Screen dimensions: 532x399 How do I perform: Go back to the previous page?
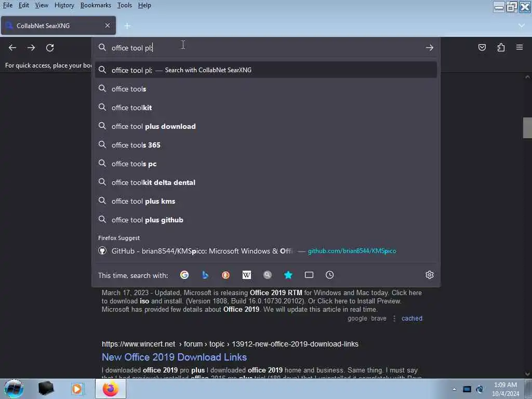(12, 47)
